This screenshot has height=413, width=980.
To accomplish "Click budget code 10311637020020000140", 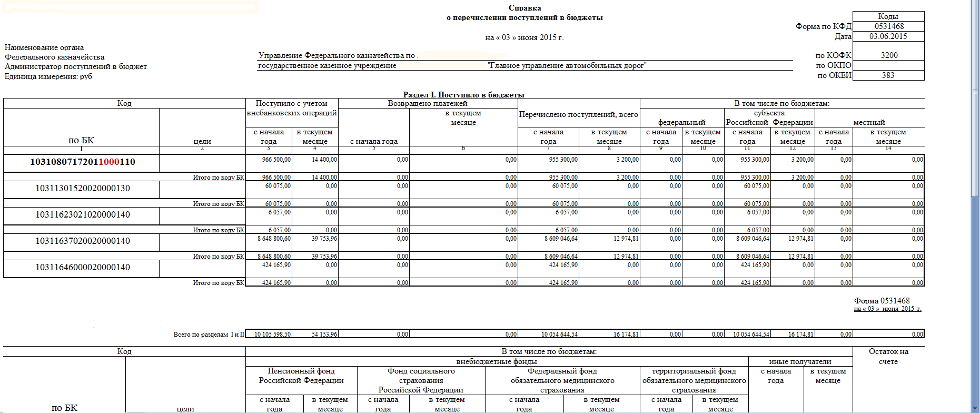I will 83,241.
